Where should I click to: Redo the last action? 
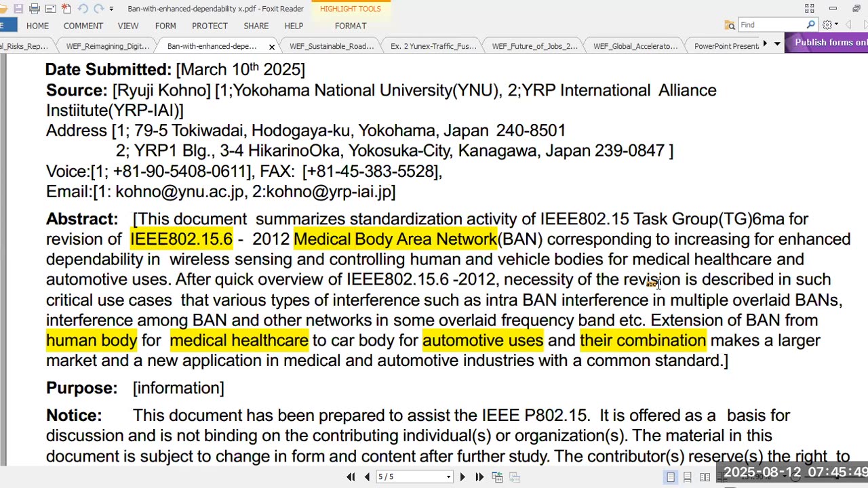(x=99, y=9)
